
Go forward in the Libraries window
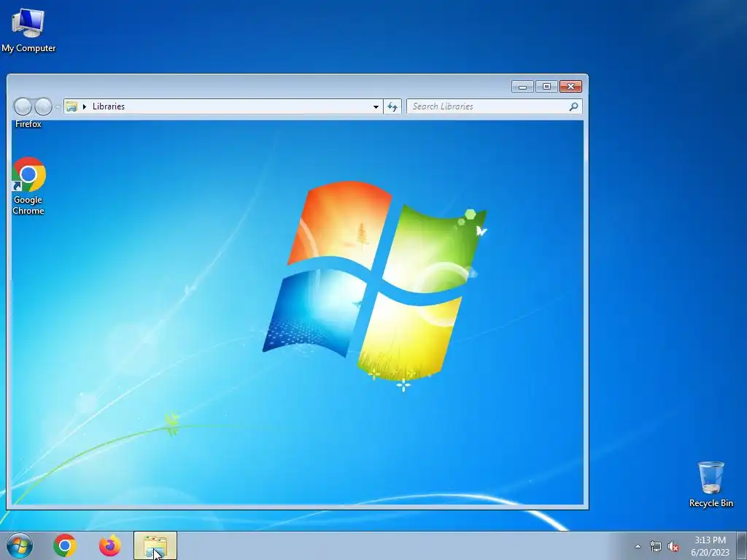[43, 106]
